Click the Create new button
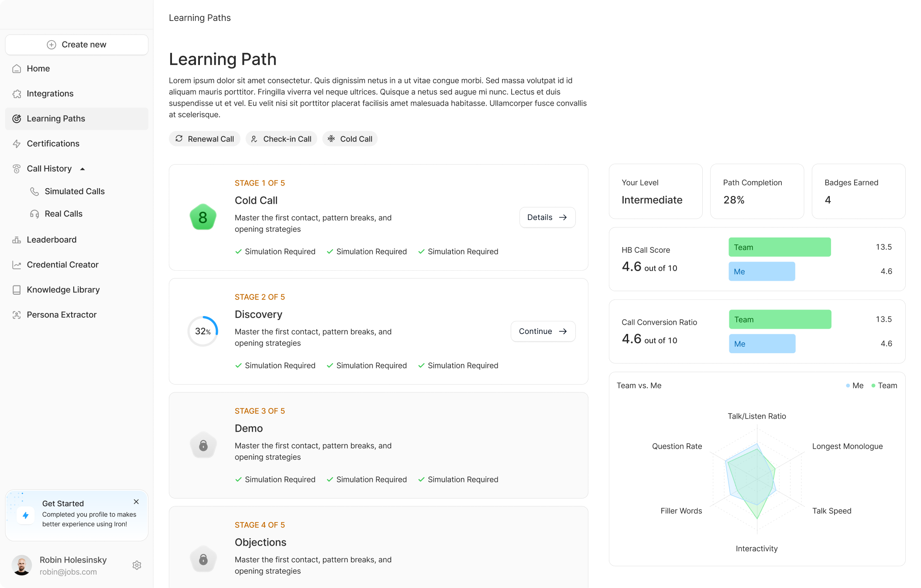The height and width of the screenshot is (588, 921). point(76,45)
